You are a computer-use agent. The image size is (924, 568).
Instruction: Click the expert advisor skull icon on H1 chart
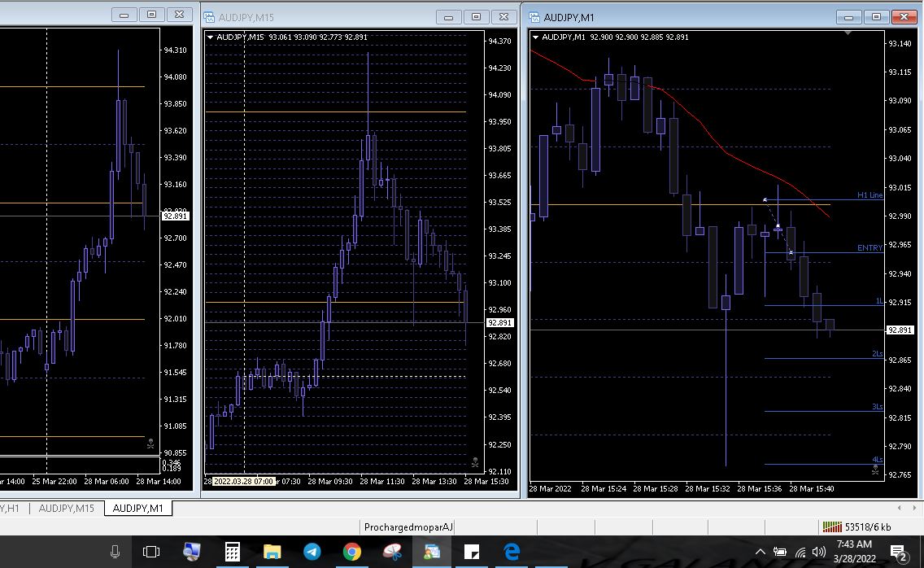coord(150,443)
